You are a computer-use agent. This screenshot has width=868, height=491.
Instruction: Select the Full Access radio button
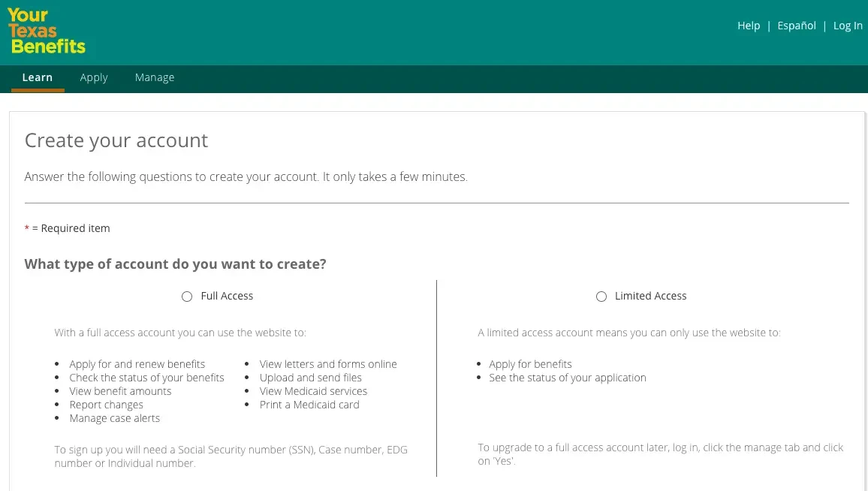187,297
